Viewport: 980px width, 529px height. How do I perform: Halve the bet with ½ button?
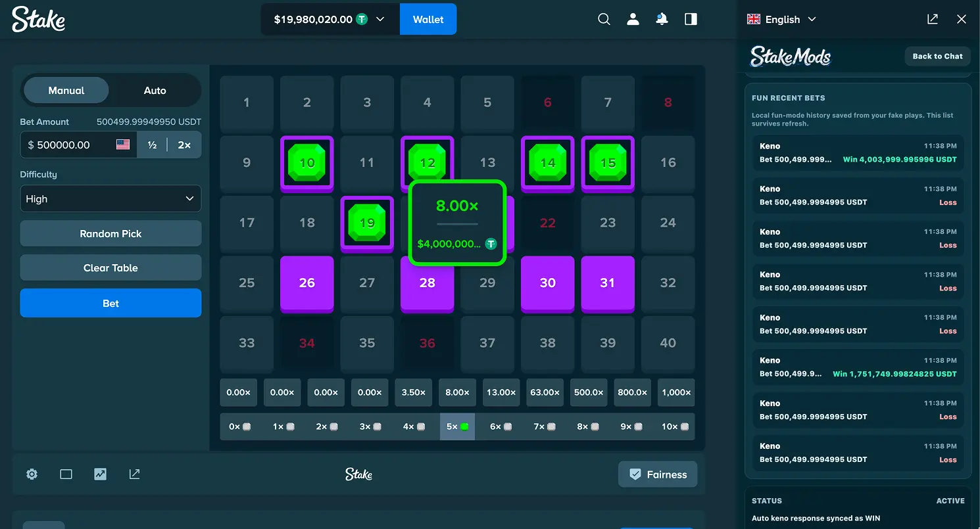tap(152, 145)
